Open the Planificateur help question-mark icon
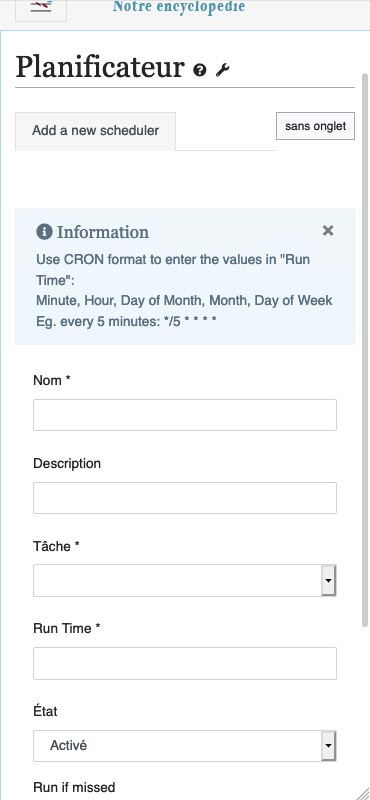The width and height of the screenshot is (370, 800). click(x=200, y=70)
